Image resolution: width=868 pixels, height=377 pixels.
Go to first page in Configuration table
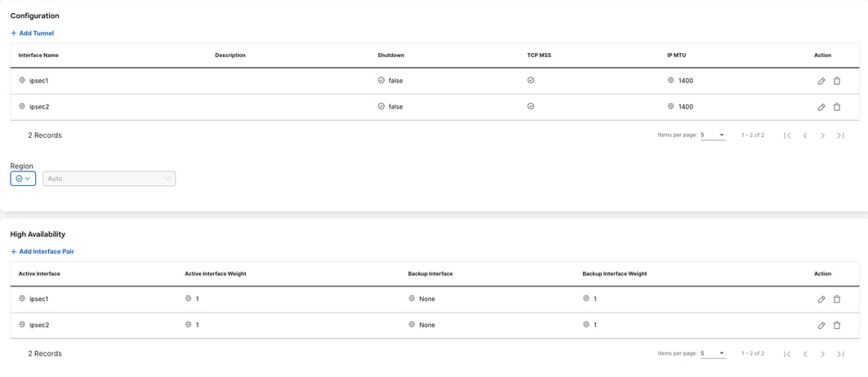click(x=787, y=135)
